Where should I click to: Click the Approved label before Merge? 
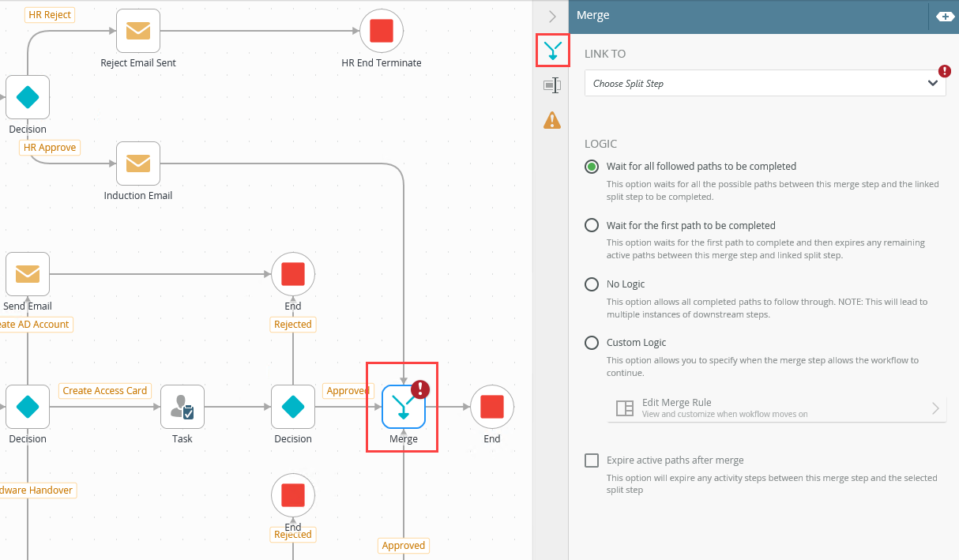click(x=348, y=390)
